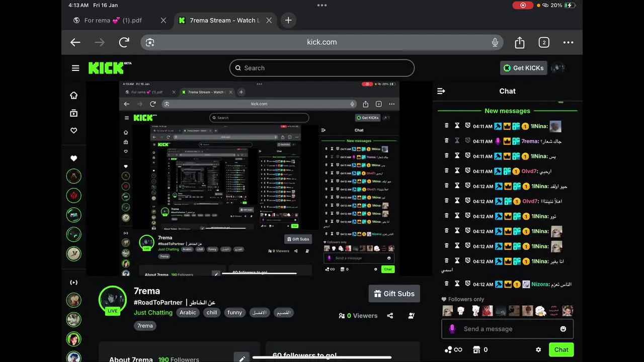
Task: Close the 'For rema (1).pdf' tab
Action: (163, 20)
